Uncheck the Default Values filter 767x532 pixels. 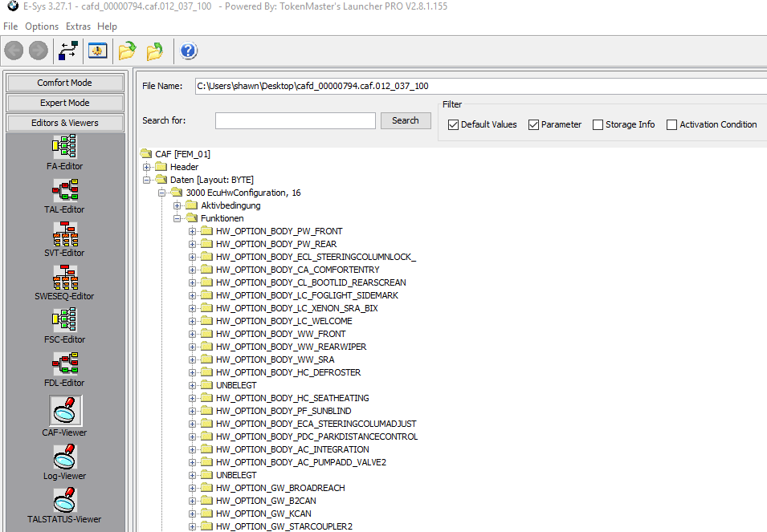[x=454, y=124]
